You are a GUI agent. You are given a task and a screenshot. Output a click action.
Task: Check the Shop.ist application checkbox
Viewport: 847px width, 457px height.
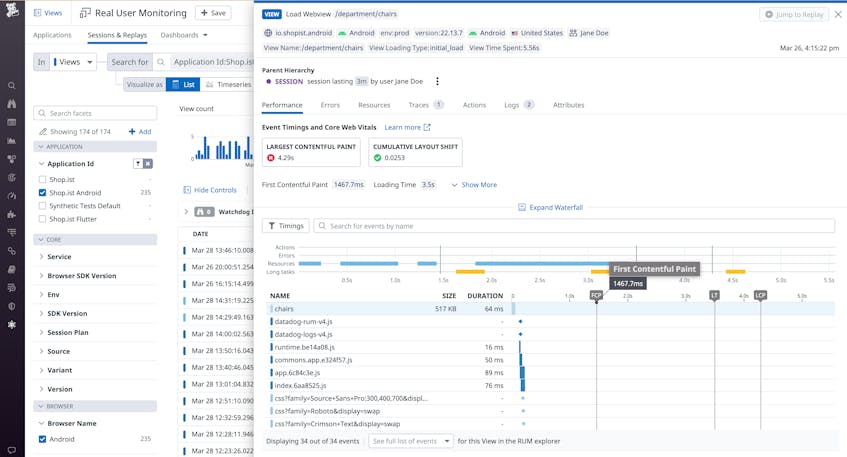pyautogui.click(x=42, y=179)
